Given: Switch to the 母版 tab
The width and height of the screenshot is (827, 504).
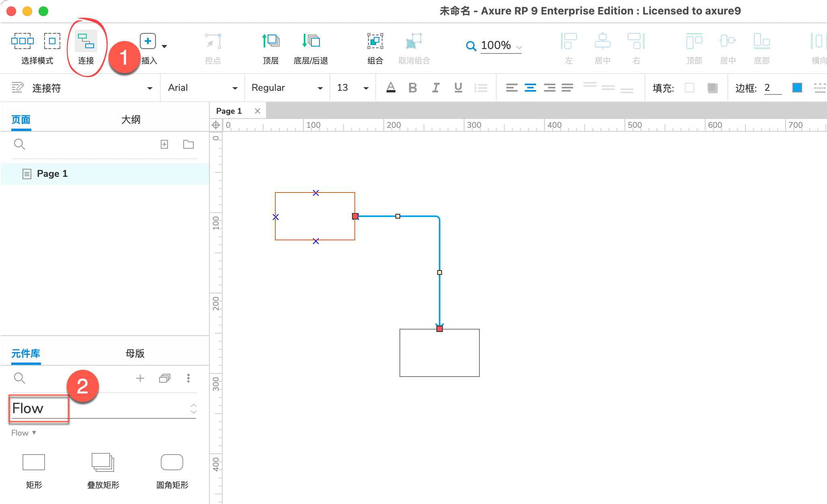Looking at the screenshot, I should [x=135, y=354].
